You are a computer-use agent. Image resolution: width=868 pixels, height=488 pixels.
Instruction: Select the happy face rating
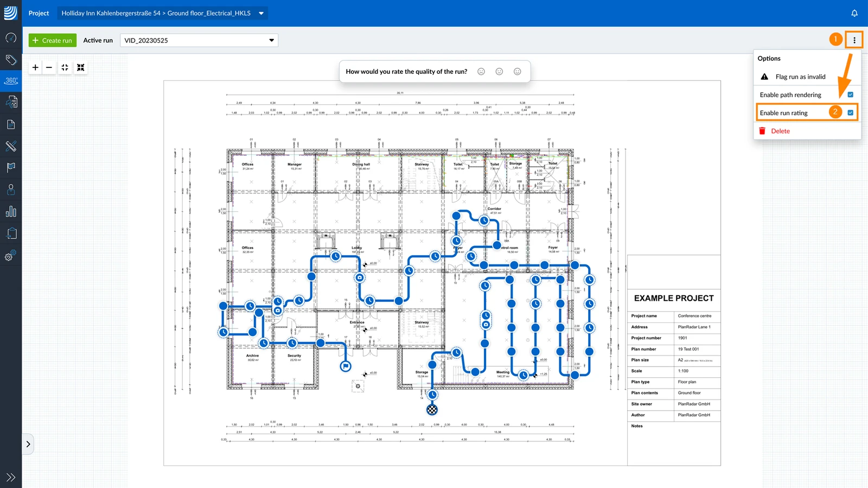click(x=518, y=72)
